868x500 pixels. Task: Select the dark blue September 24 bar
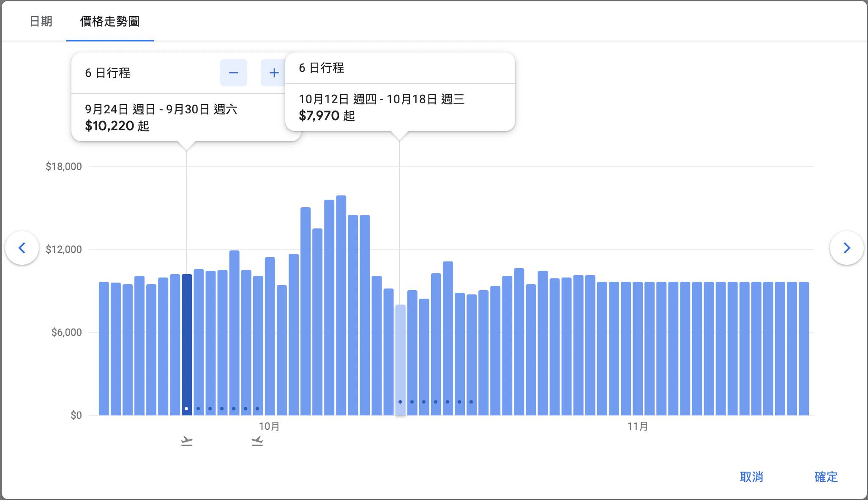[x=187, y=345]
